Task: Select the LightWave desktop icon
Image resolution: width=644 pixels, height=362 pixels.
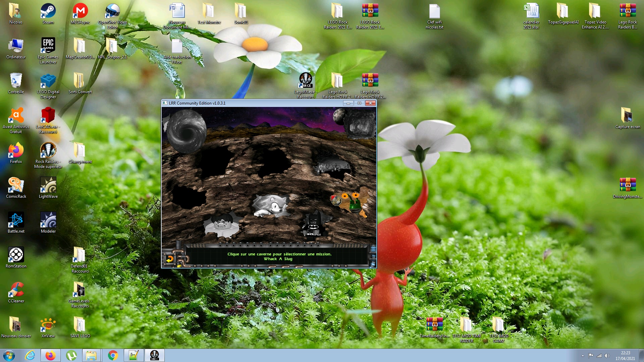Action: point(48,188)
